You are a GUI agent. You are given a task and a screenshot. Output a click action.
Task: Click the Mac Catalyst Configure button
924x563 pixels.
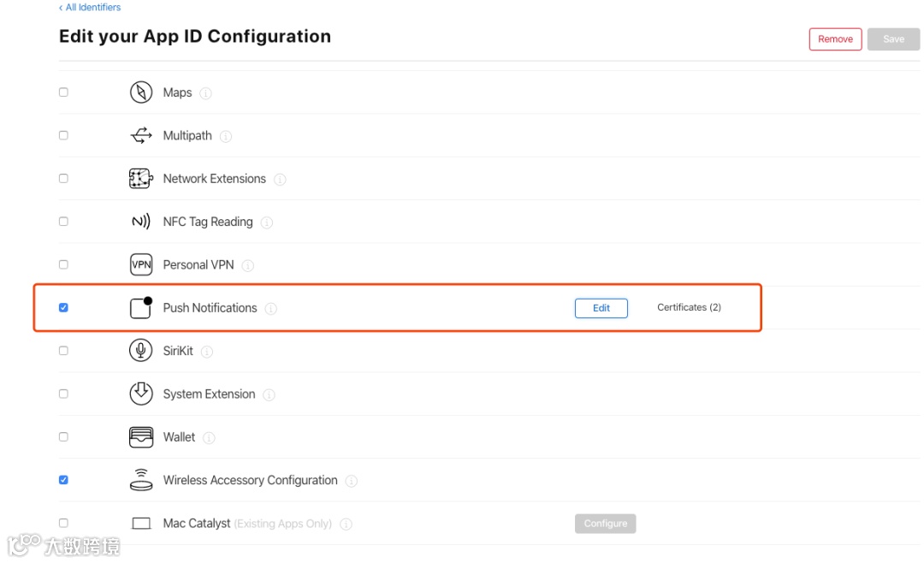tap(606, 524)
